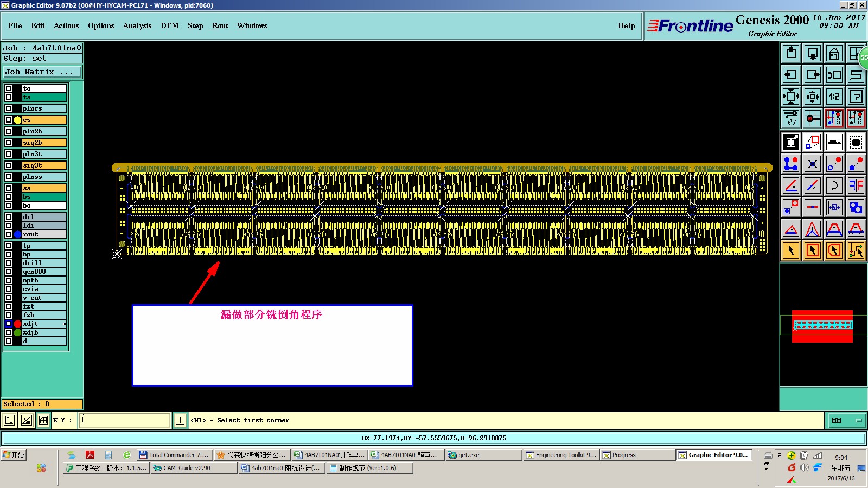Click the S-shaped snake path icon
The image size is (868, 488).
[x=856, y=75]
